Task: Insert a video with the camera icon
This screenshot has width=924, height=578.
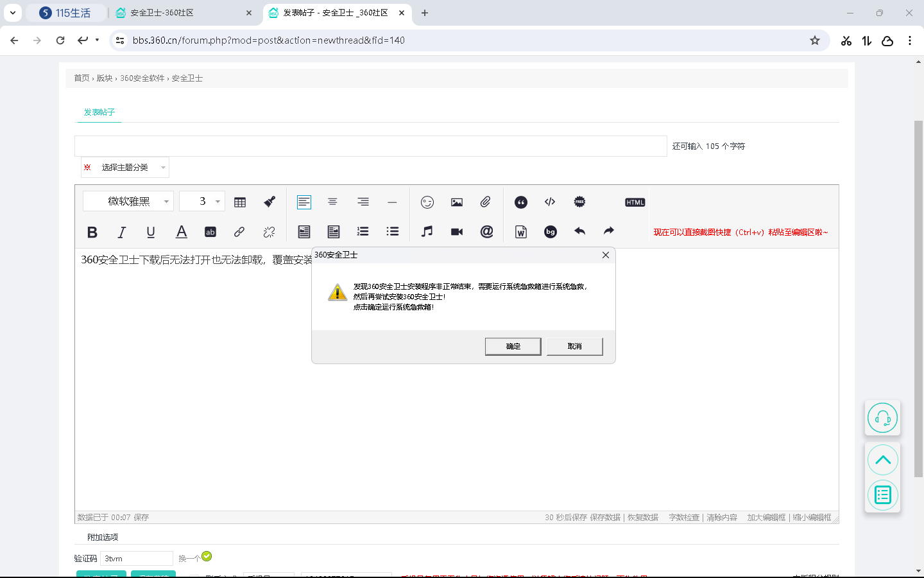Action: pyautogui.click(x=457, y=232)
